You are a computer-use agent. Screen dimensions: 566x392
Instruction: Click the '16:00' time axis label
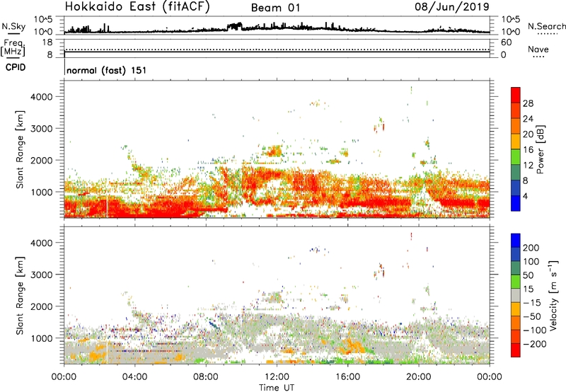pos(347,377)
